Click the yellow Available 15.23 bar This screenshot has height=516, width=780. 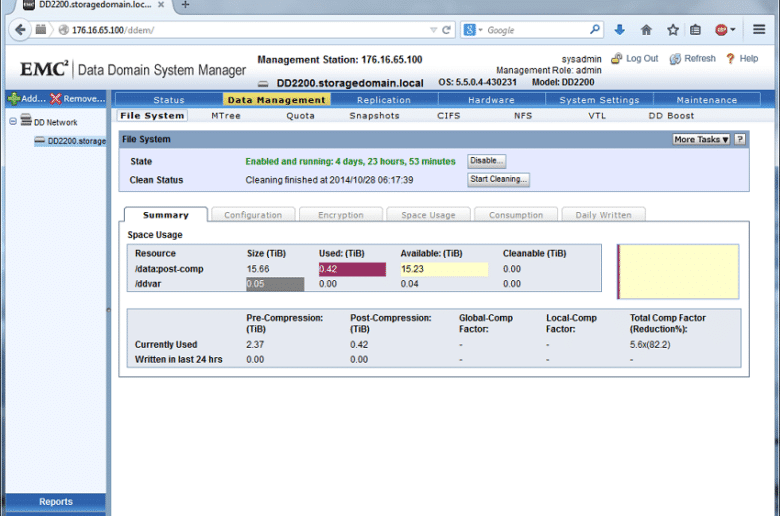point(444,269)
